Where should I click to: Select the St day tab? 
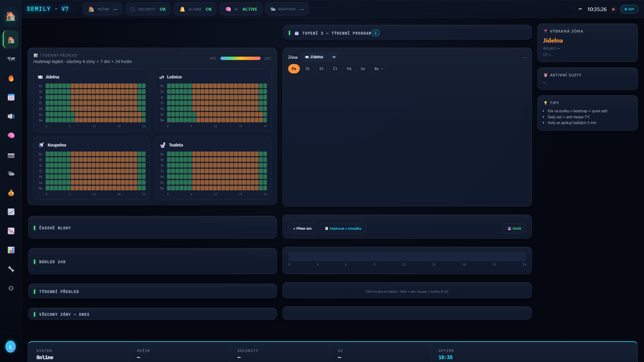321,69
